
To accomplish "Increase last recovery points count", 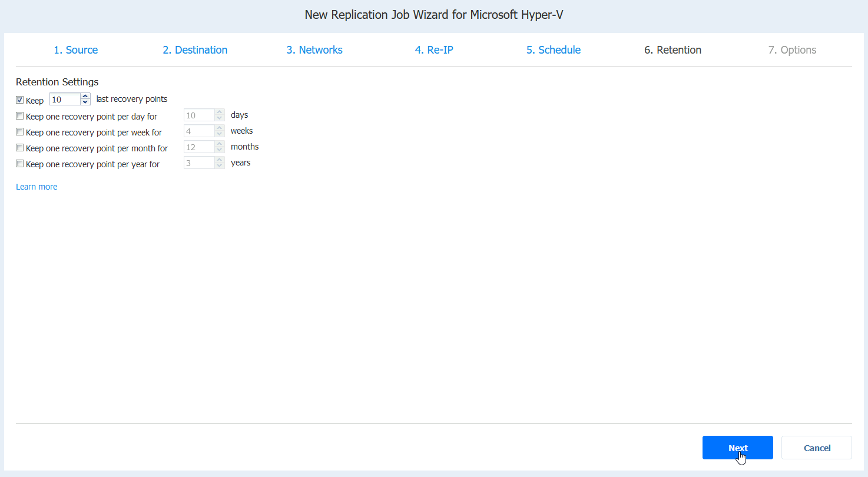I will (x=85, y=97).
